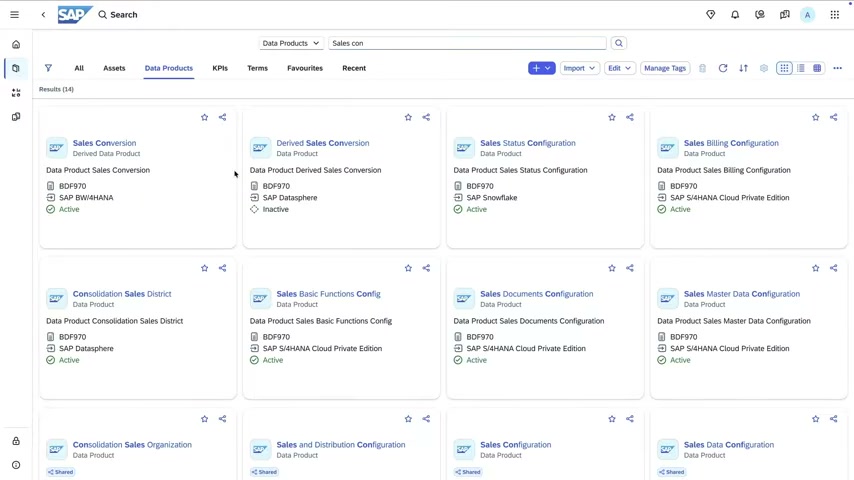
Task: Click the settings hexagon toolbar icon
Action: [x=764, y=68]
